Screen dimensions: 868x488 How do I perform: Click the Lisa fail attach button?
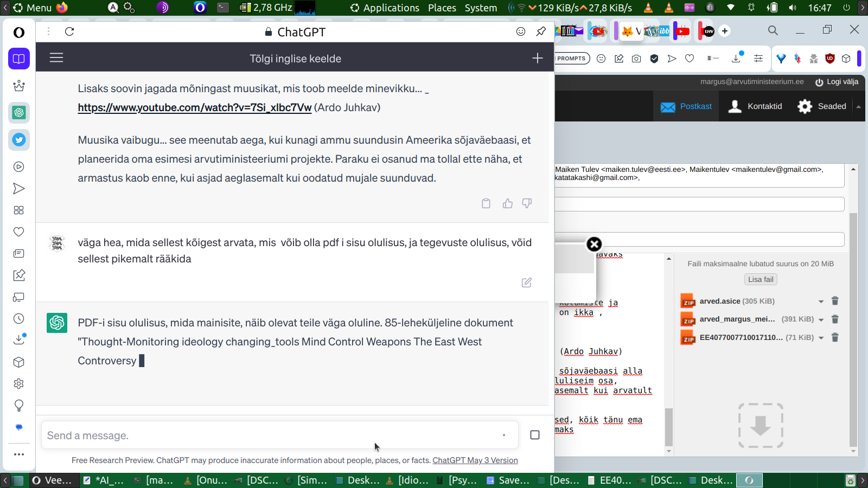point(761,279)
